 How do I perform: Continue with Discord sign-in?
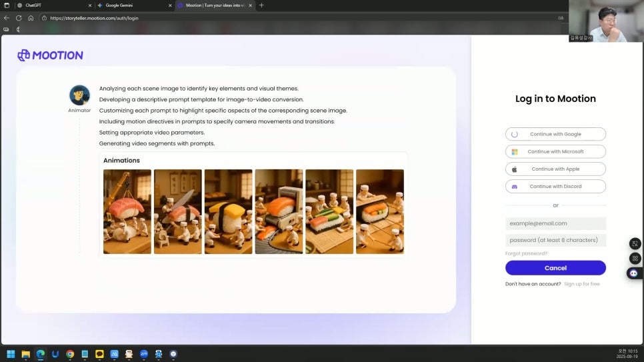(555, 186)
